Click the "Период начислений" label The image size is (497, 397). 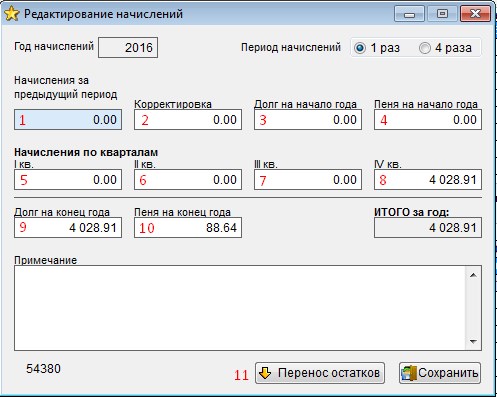click(291, 47)
